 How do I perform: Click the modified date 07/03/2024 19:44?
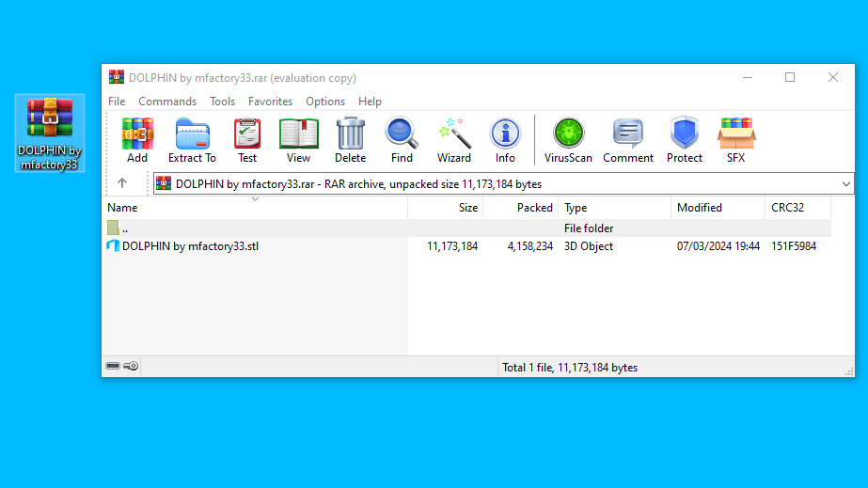click(718, 246)
